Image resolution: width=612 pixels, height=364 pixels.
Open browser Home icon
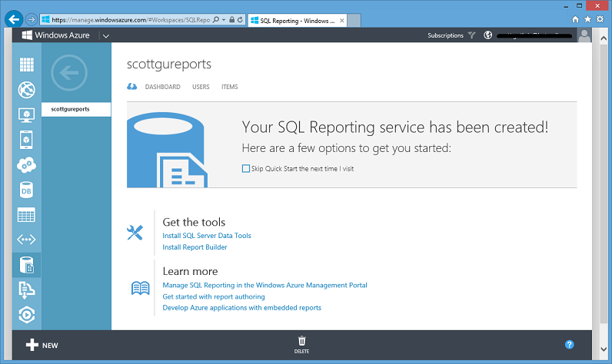(575, 19)
